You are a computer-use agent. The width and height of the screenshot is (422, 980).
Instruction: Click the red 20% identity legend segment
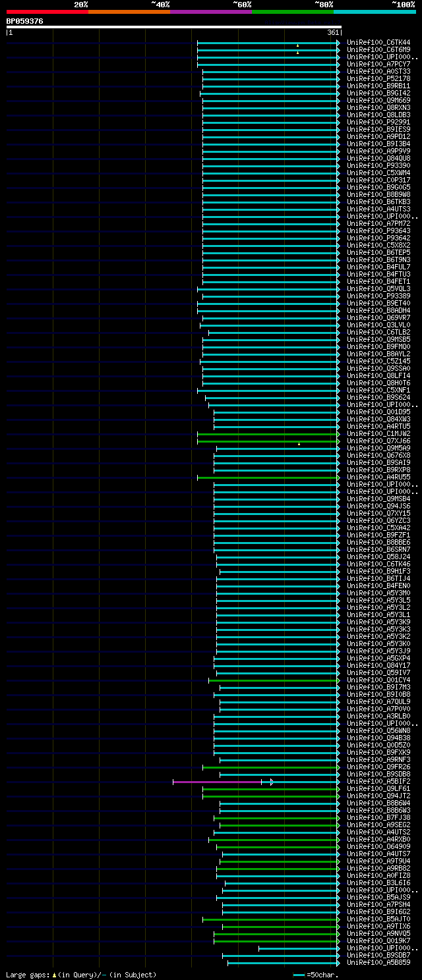(x=47, y=11)
